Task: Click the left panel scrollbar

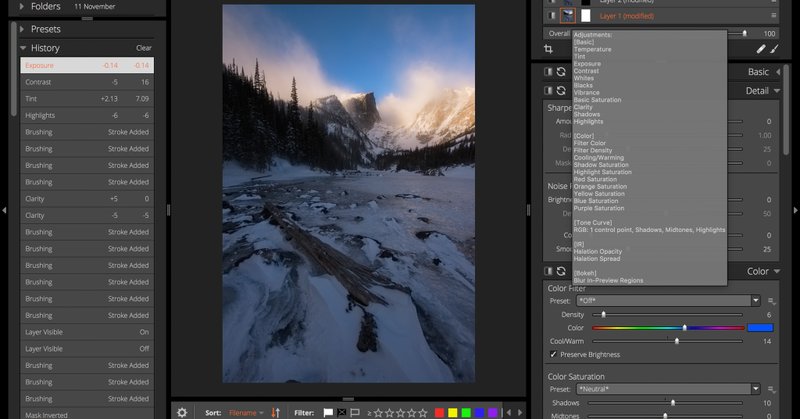Action: pos(13,69)
